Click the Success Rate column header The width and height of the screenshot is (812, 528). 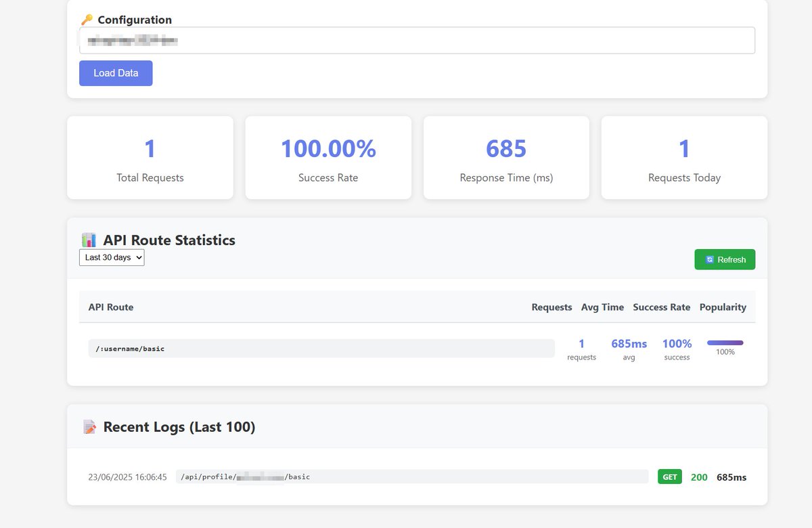tap(662, 307)
